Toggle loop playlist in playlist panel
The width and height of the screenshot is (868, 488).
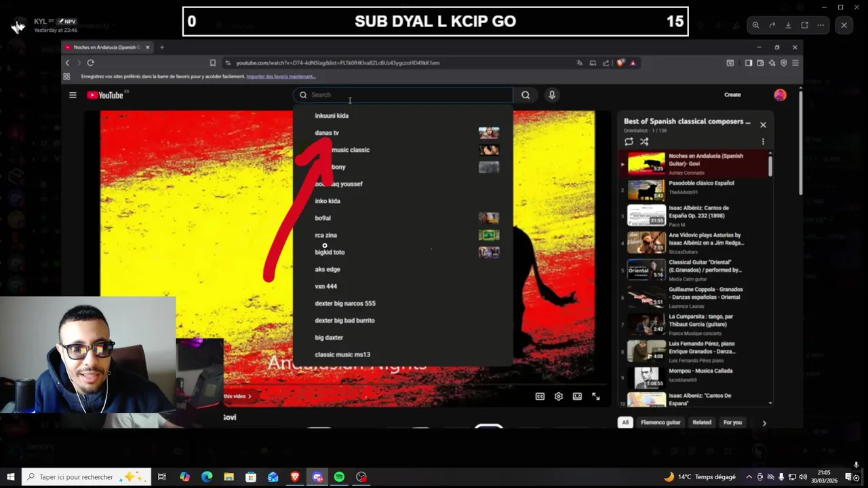point(629,142)
